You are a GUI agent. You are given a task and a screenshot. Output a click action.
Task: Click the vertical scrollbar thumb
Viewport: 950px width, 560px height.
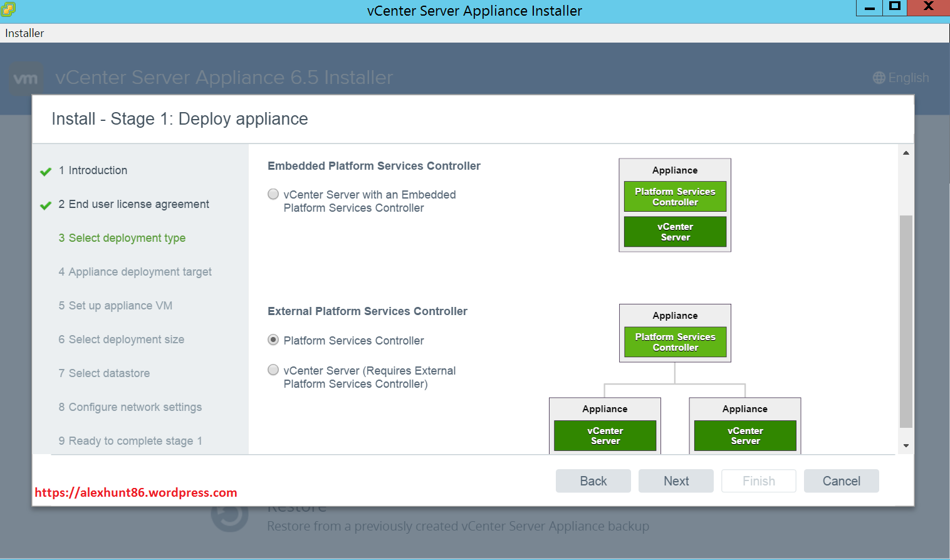[x=906, y=321]
